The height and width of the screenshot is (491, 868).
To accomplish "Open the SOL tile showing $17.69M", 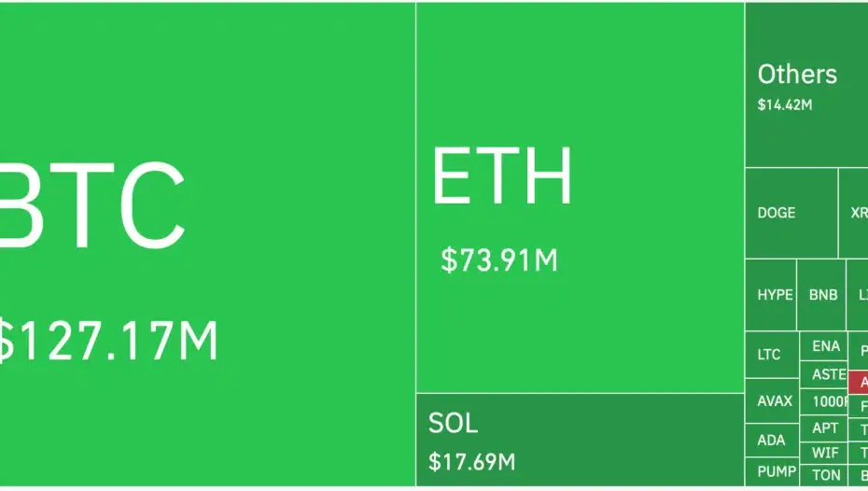I will [x=580, y=440].
